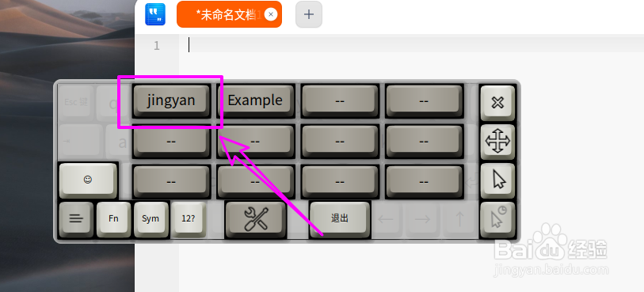Switch to the 12? numbers layer
This screenshot has width=644, height=292.
[x=189, y=219]
